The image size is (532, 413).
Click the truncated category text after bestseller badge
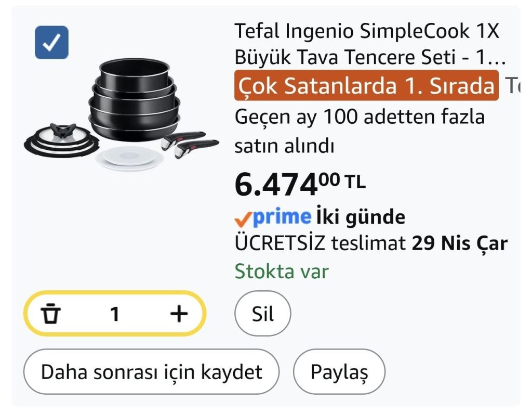(x=512, y=86)
